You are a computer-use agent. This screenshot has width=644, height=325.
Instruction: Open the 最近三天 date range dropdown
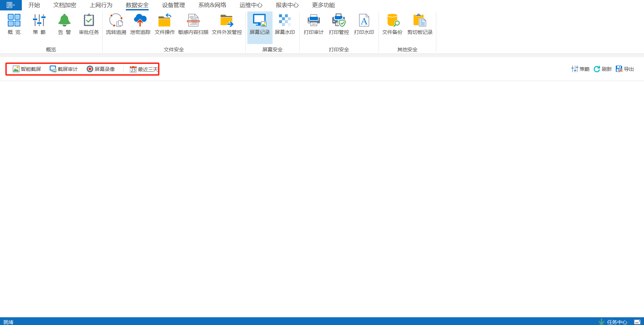point(144,69)
